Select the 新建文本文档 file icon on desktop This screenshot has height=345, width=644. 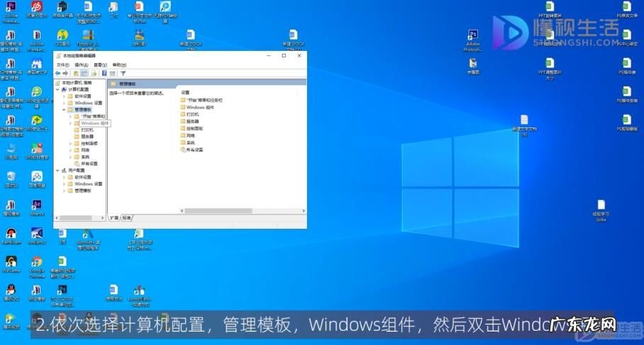(524, 125)
